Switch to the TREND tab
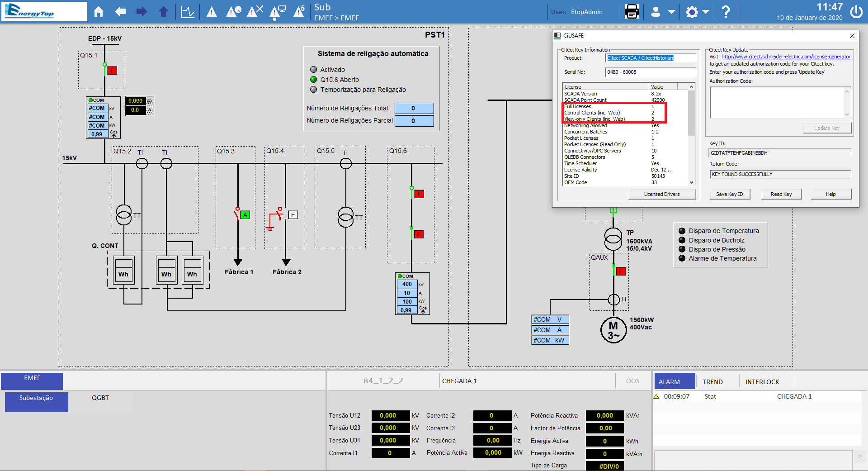The width and height of the screenshot is (868, 471). point(712,382)
